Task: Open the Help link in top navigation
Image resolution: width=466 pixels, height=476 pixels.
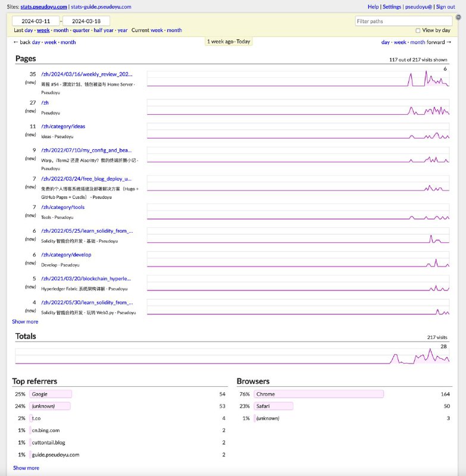Action: [373, 7]
